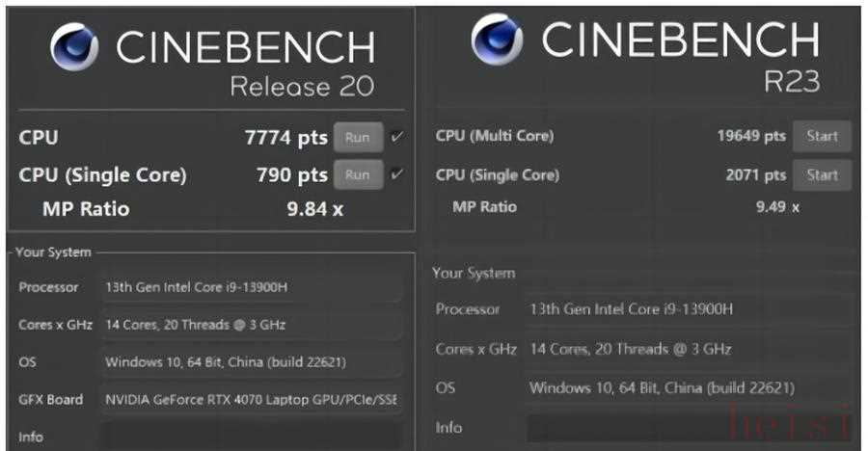Run the R20 CPU (Single Core) test
The width and height of the screenshot is (868, 451).
click(x=358, y=174)
